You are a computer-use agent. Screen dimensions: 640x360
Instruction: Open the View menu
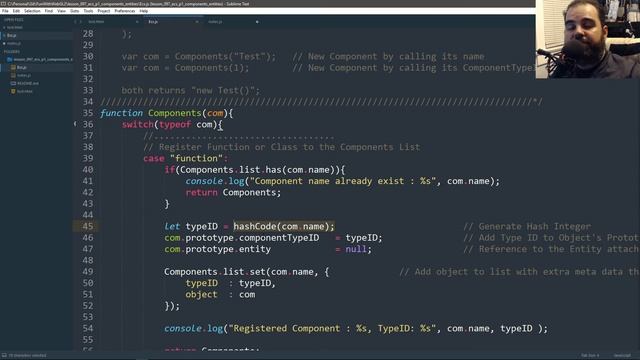click(62, 11)
